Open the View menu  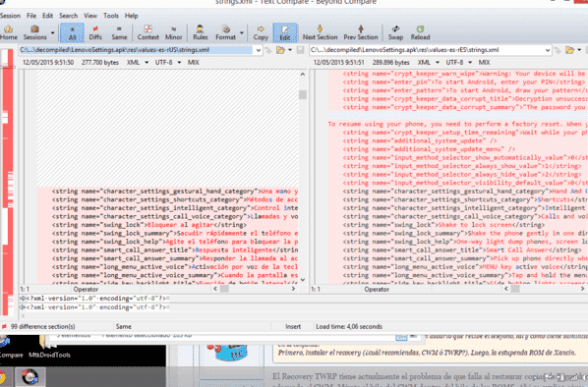[x=90, y=16]
